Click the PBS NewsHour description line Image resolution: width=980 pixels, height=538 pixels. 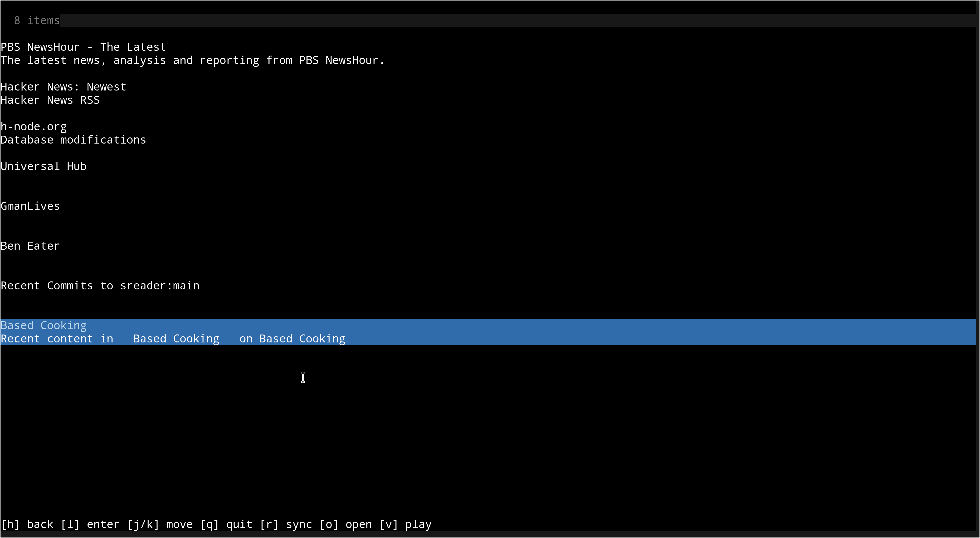pos(192,60)
